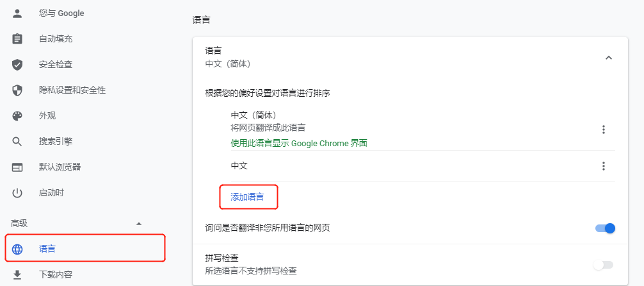This screenshot has height=286, width=644.
Task: Disable the 询问是否翻译非您所用语言的网页 toggle
Action: (x=605, y=228)
